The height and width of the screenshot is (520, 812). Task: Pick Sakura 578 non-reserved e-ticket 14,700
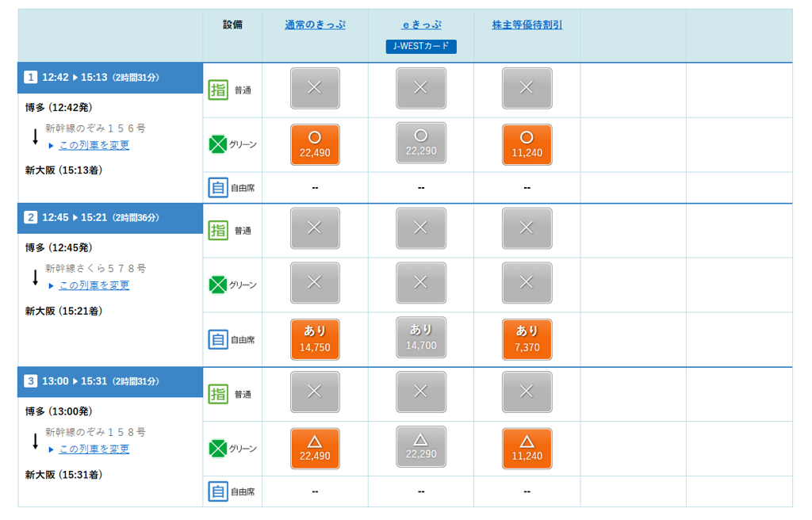coord(421,338)
